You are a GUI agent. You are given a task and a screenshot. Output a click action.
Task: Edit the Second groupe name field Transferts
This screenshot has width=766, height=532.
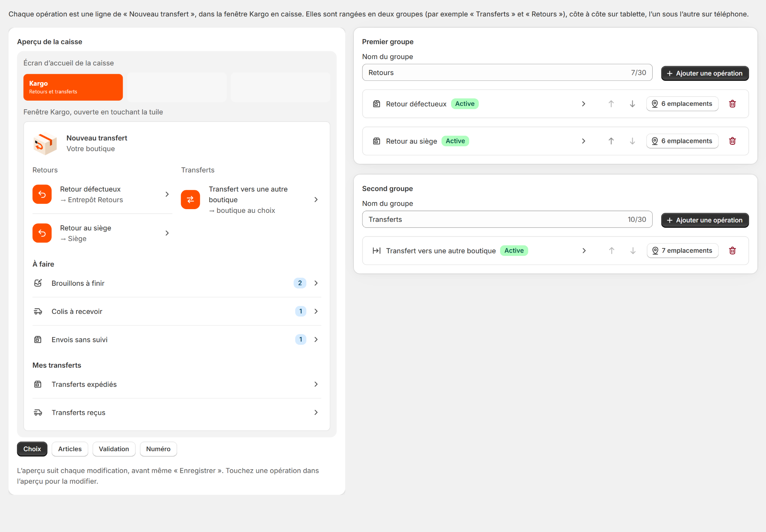click(507, 220)
